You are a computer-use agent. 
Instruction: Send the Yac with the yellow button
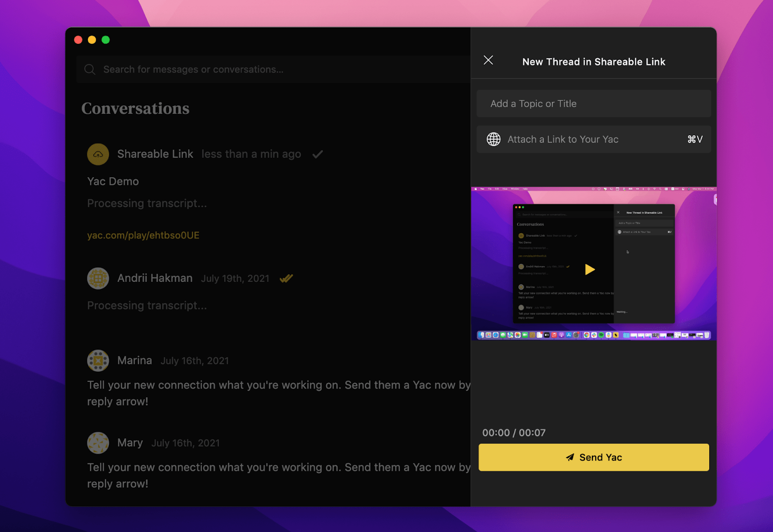pyautogui.click(x=594, y=457)
